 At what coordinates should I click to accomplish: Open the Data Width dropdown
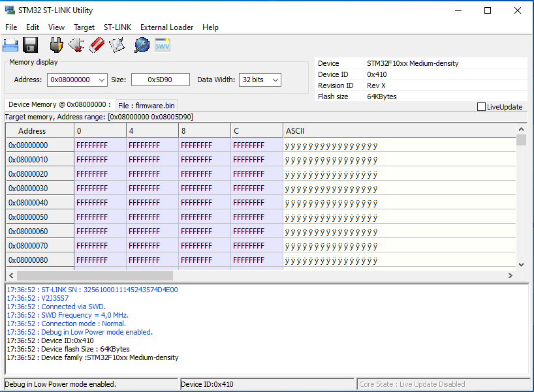(x=260, y=80)
